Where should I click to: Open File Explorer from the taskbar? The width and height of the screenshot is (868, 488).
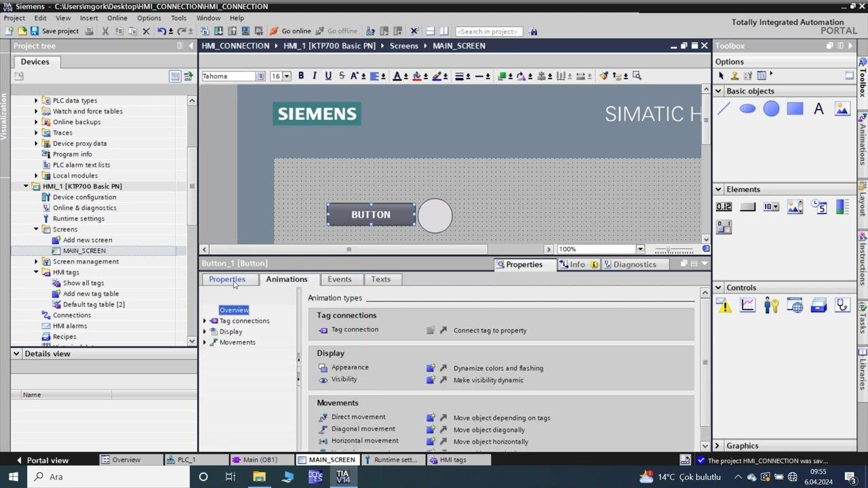click(x=259, y=476)
